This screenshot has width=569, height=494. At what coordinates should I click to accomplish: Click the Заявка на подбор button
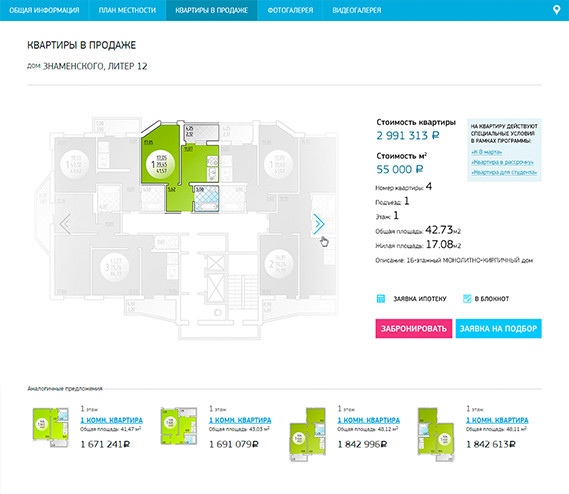coord(499,328)
